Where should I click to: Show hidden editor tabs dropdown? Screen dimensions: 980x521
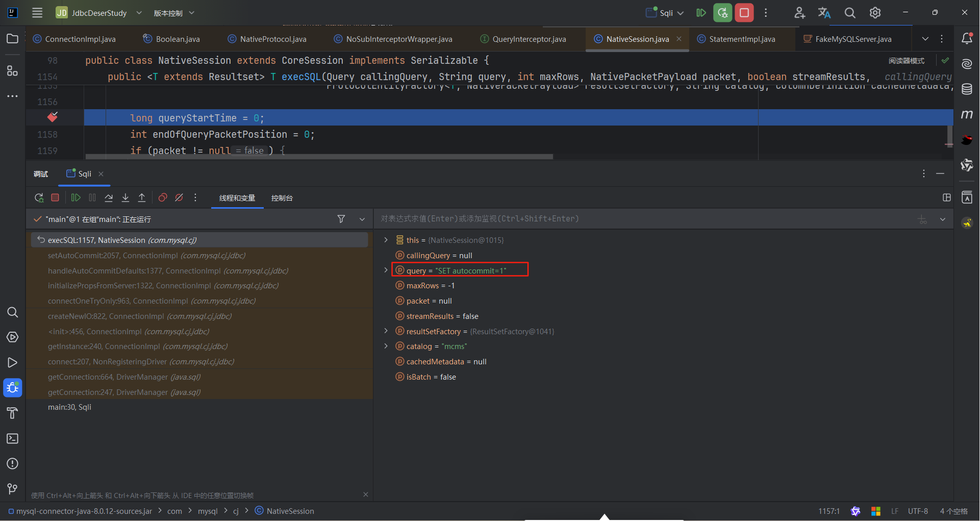(x=925, y=39)
